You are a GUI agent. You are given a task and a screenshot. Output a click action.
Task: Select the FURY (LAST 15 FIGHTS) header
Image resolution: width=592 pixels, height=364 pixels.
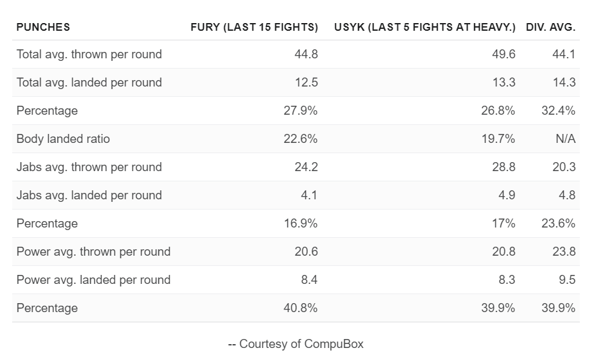click(254, 27)
